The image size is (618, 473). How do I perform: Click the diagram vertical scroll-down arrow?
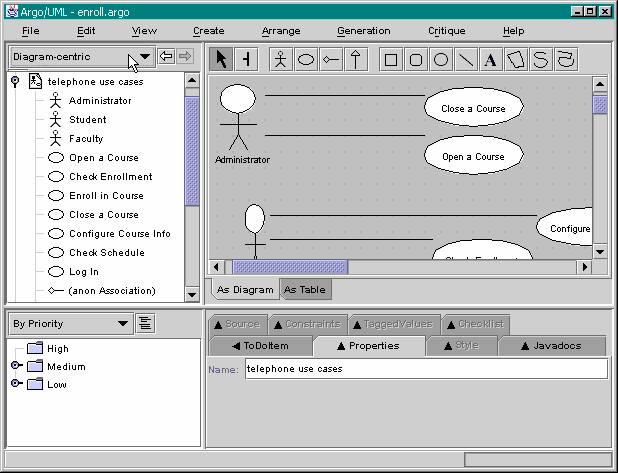click(600, 252)
